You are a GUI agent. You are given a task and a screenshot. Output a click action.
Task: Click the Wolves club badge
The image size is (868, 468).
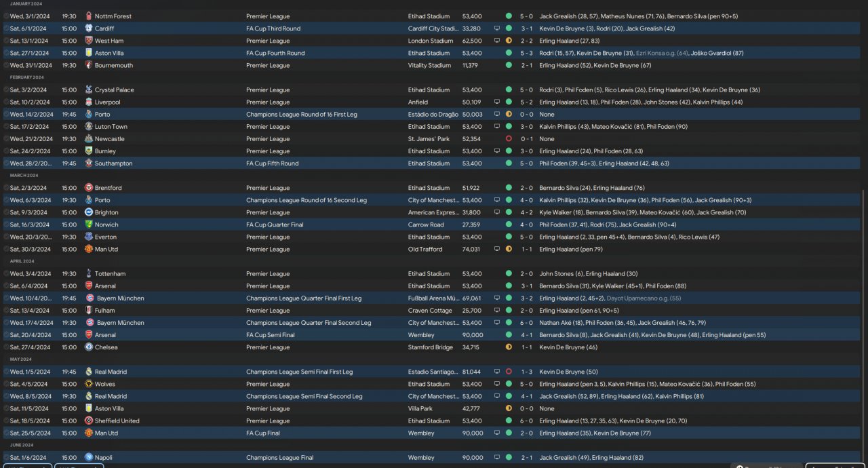tap(89, 384)
